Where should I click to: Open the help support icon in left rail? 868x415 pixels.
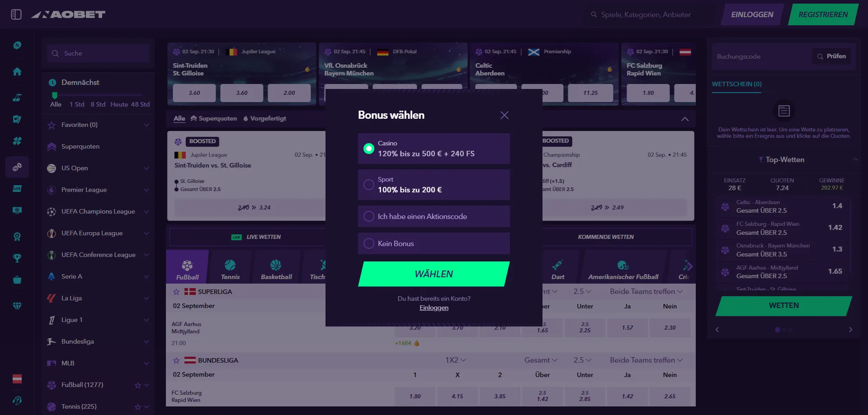[17, 401]
